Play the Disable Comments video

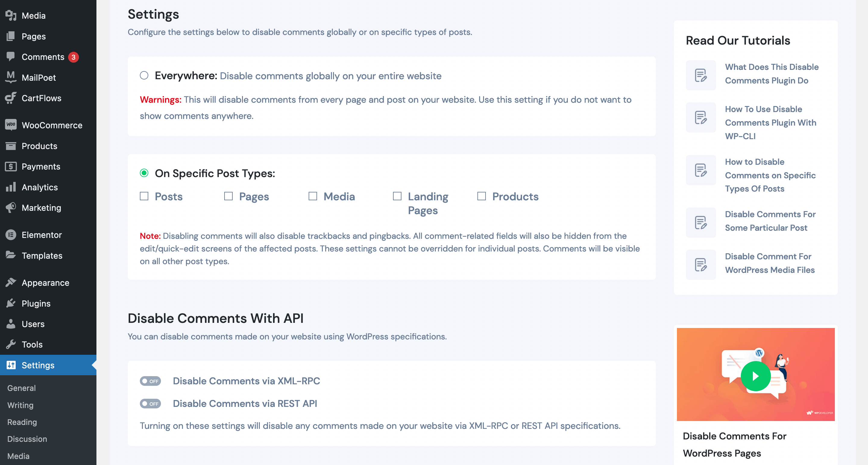[x=756, y=376]
